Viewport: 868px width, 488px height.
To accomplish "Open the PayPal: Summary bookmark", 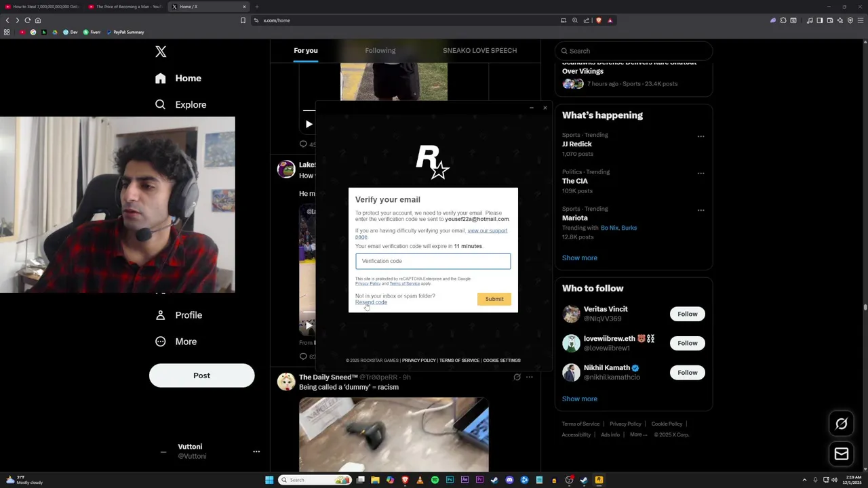I will [x=125, y=32].
